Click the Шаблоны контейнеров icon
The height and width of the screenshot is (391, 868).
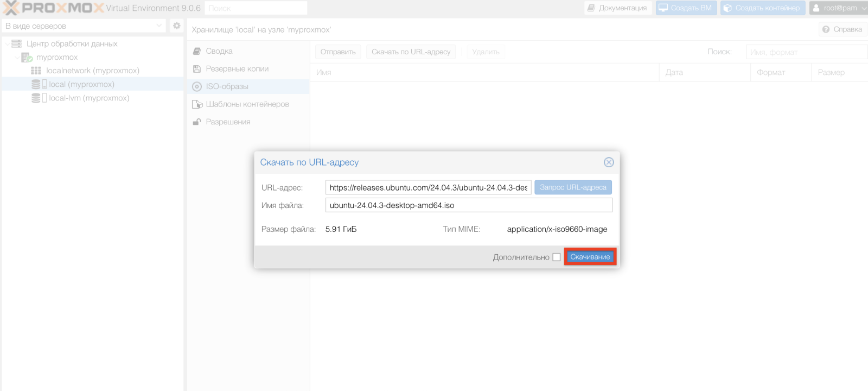pyautogui.click(x=197, y=104)
